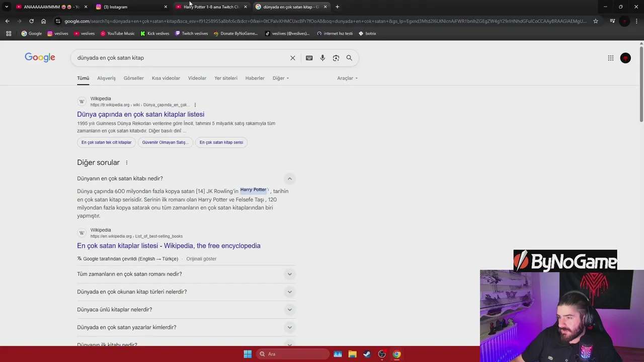Open the veslives TikTok bookmark
644x362 pixels.
[x=287, y=34]
